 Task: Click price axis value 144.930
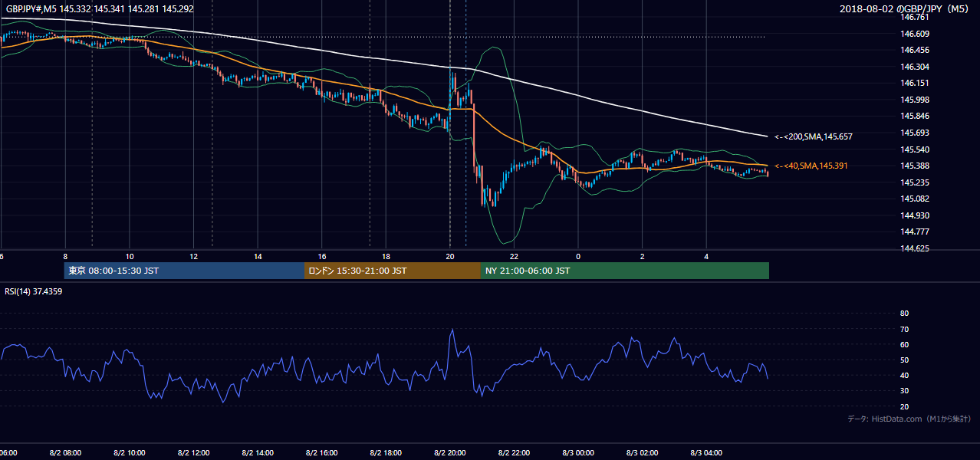pos(915,215)
